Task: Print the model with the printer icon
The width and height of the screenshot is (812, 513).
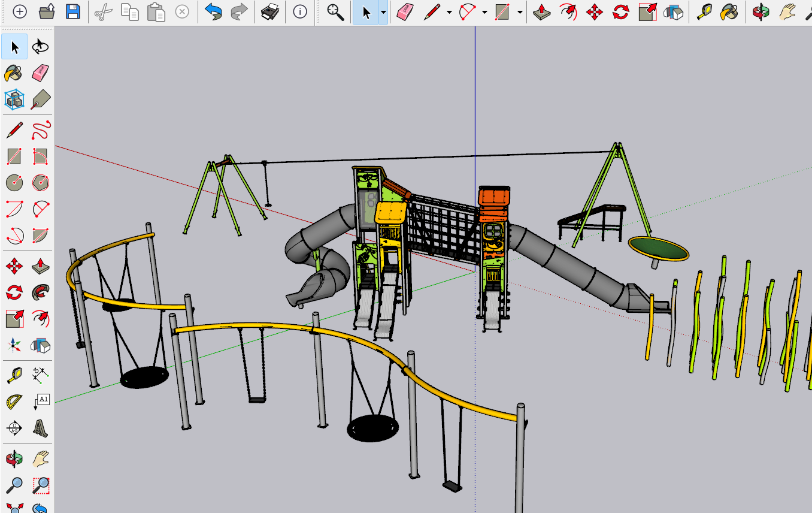Action: pos(271,12)
